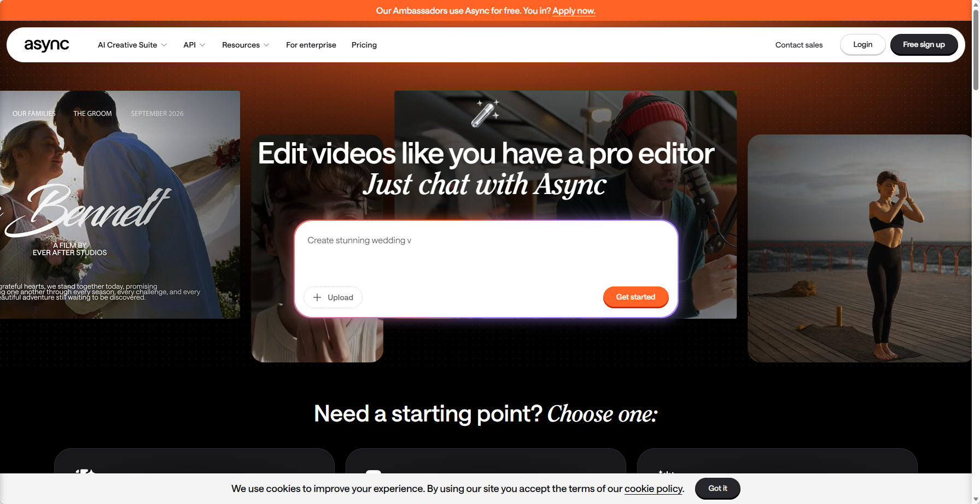
Task: Open the Bennett wedding film thumbnail
Action: coord(120,204)
